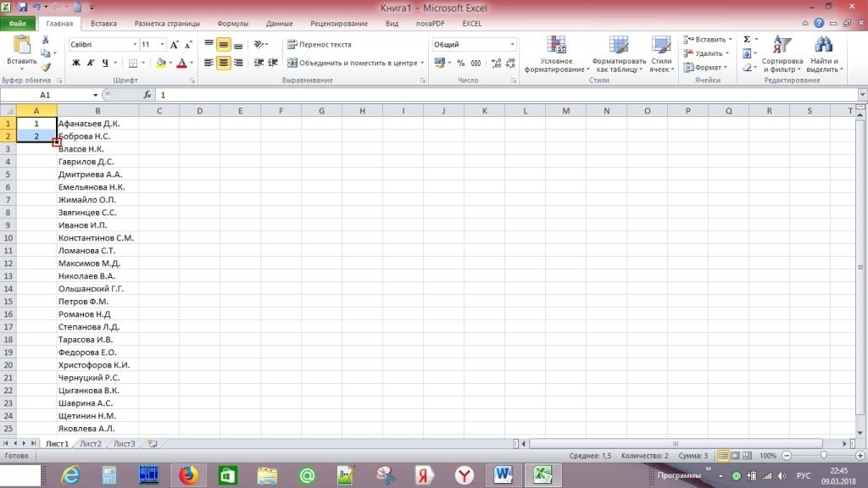Click the Clear eraser icon
868x488 pixels.
point(748,67)
